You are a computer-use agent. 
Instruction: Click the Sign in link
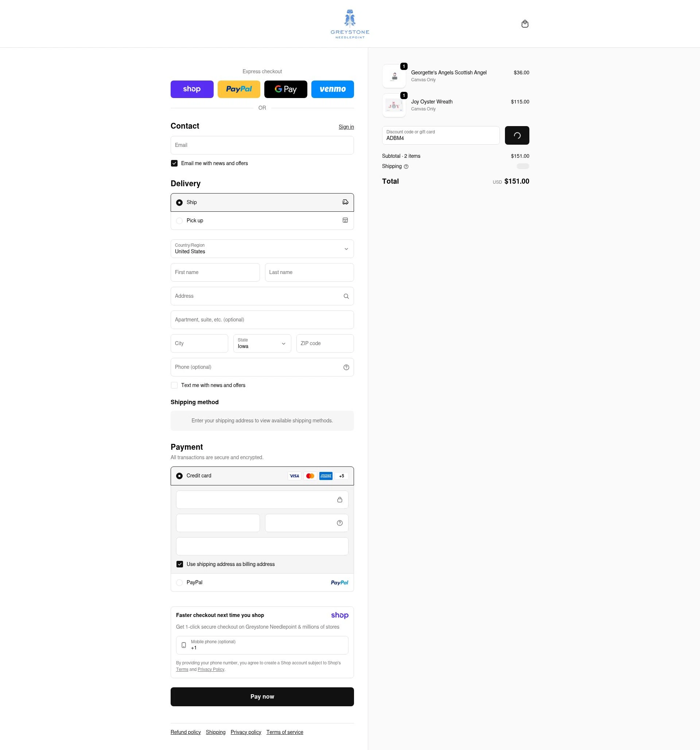click(x=346, y=127)
